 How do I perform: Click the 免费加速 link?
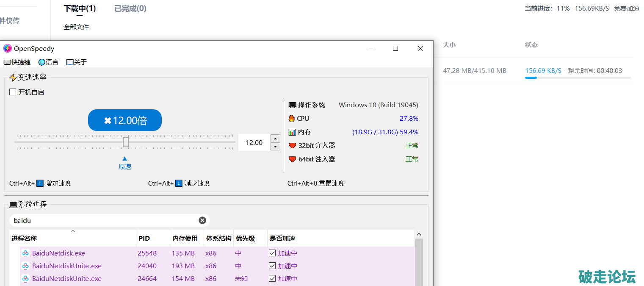tap(626, 8)
